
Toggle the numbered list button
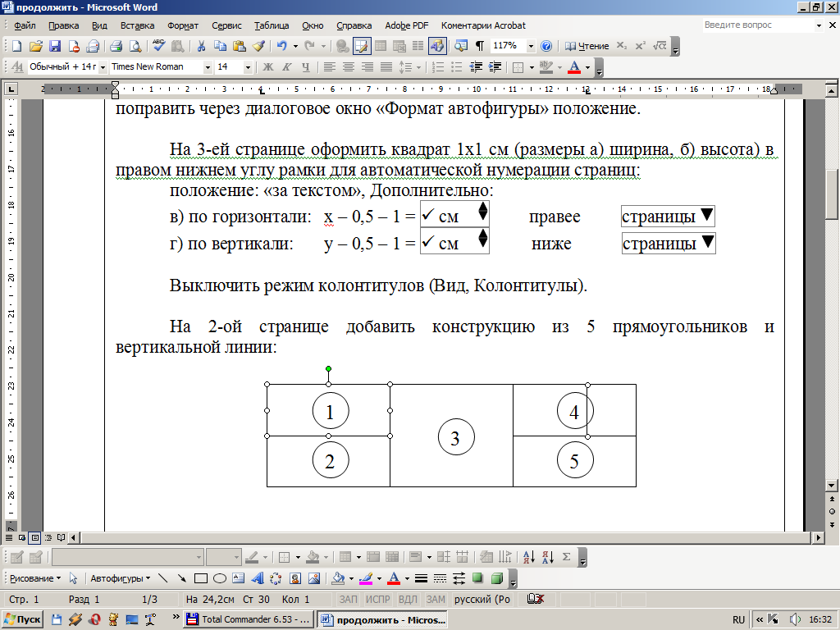pos(438,67)
